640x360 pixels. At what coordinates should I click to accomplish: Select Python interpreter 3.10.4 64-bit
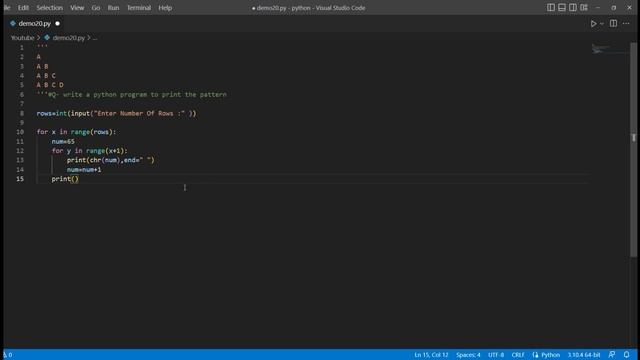(x=584, y=355)
